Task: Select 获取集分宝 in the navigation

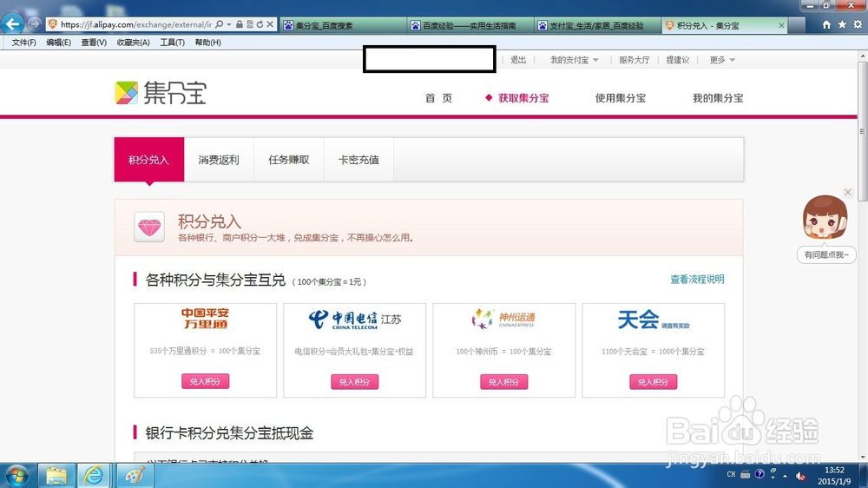Action: 523,98
